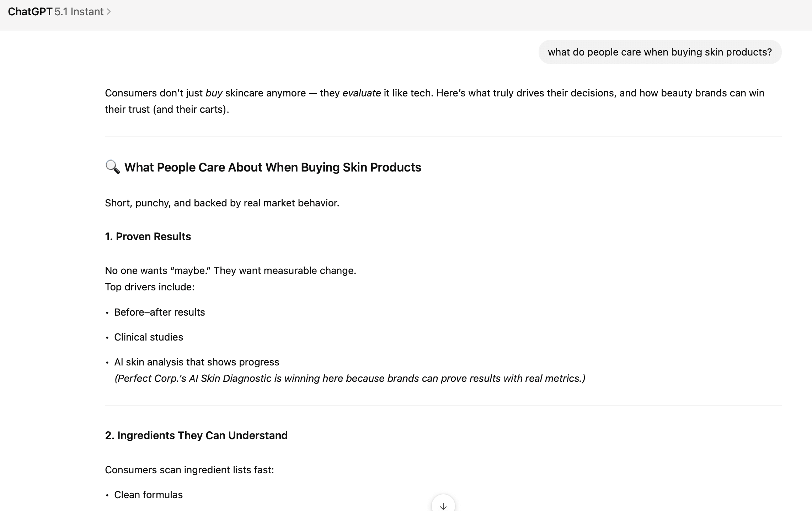Click the magnifying glass emoji in heading
Viewport: 812px width, 511px height.
point(112,167)
